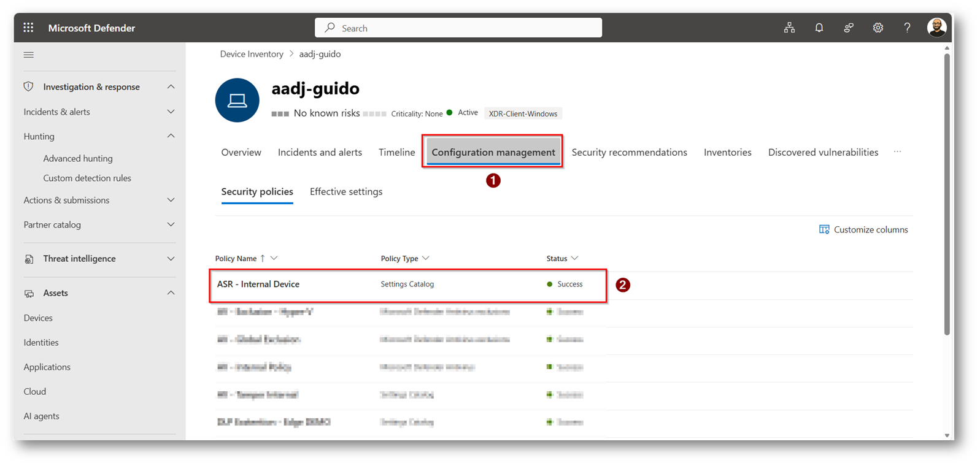Open the Discovered vulnerabilities tab

click(823, 152)
